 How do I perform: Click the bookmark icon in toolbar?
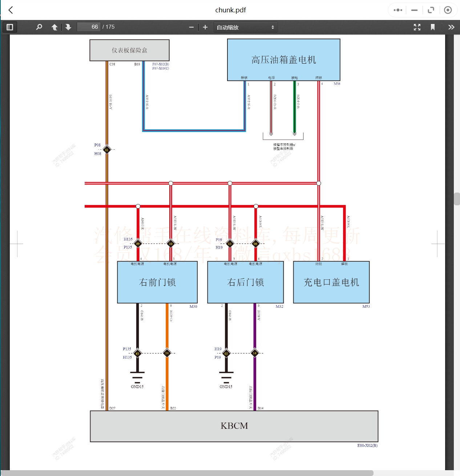432,27
